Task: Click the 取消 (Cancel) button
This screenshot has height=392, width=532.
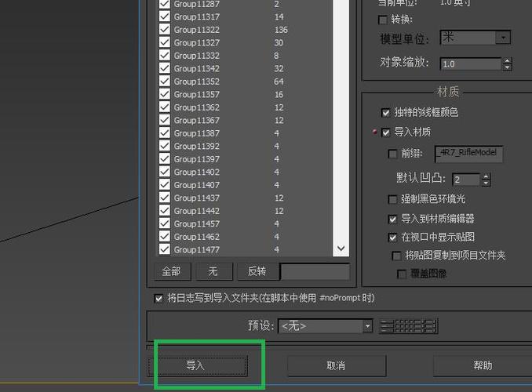Action: (337, 366)
